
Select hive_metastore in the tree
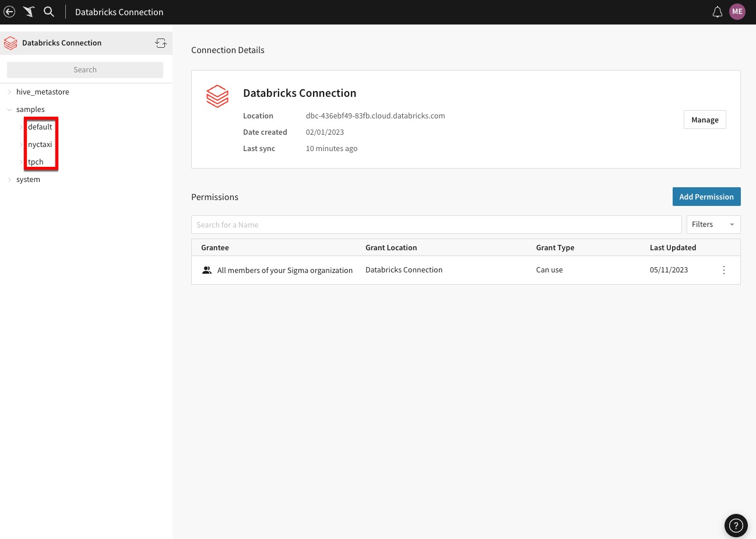[43, 92]
